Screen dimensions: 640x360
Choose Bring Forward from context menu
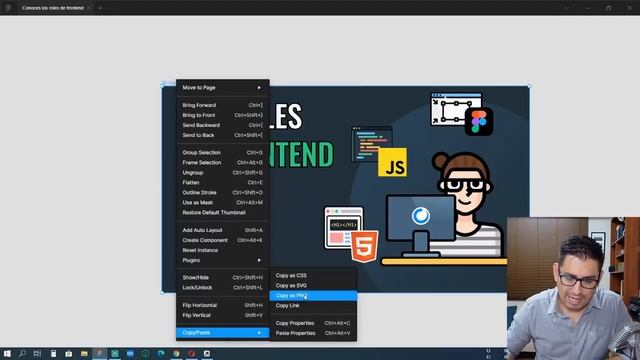coord(222,105)
